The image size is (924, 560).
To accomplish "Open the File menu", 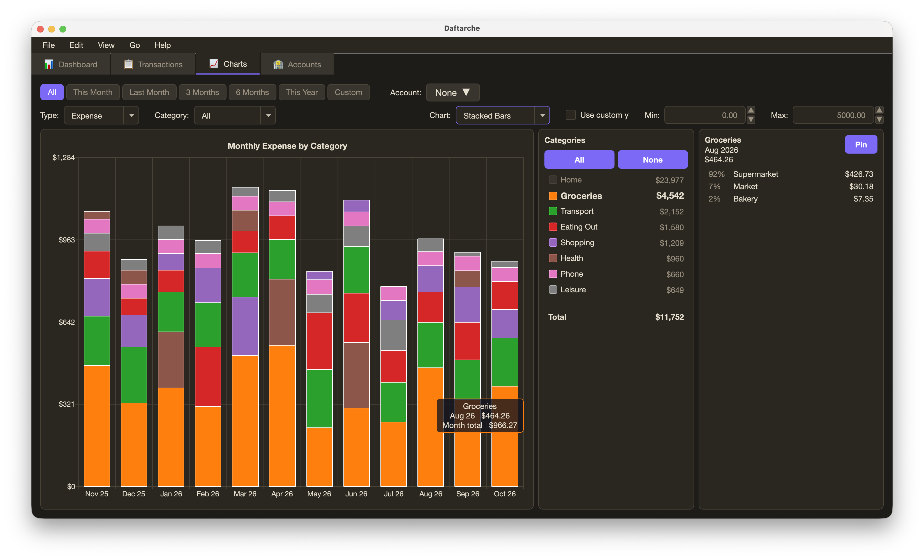I will 48,45.
